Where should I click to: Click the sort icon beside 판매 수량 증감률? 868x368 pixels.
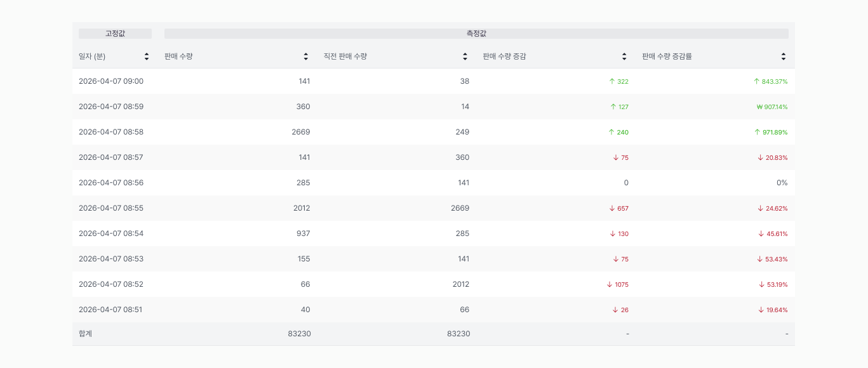pos(783,56)
